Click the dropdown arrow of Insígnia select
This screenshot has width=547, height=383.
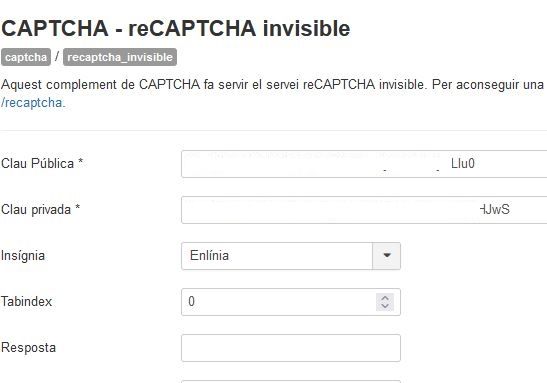(386, 256)
